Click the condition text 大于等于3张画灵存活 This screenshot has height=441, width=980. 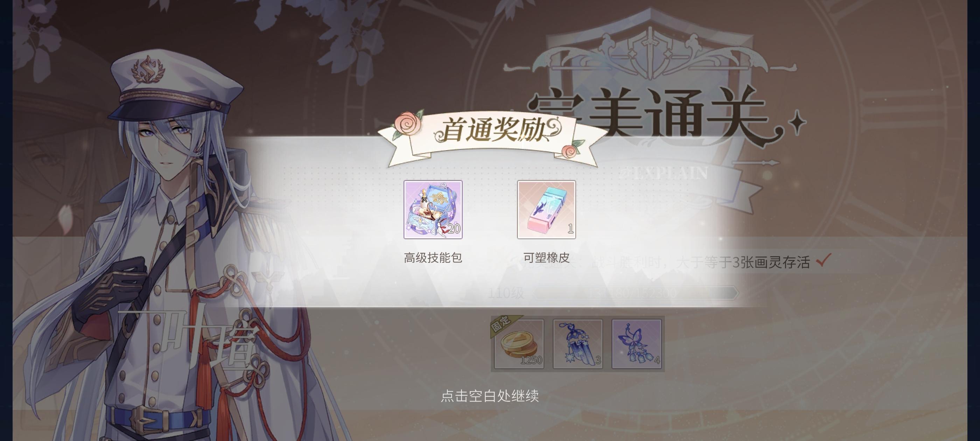743,262
